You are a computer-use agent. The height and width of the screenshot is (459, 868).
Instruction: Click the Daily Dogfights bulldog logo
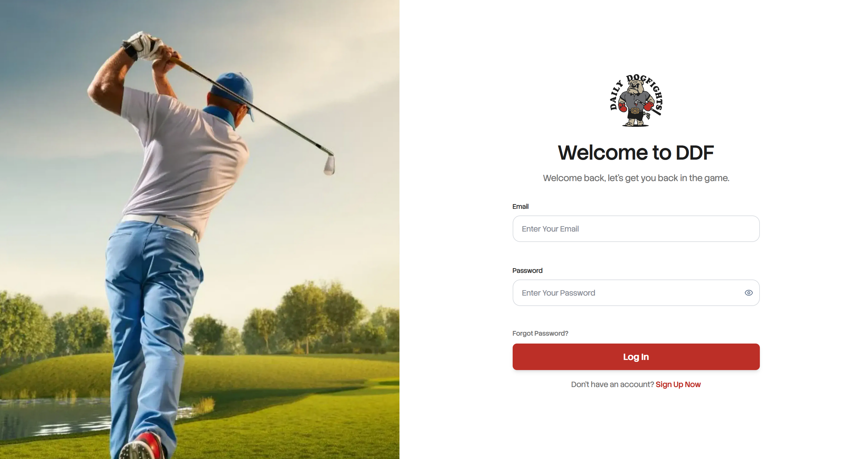click(636, 100)
